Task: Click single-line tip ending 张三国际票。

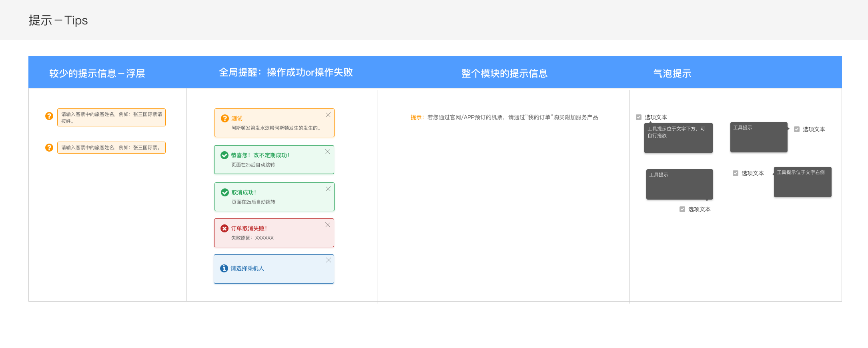Action: 111,148
